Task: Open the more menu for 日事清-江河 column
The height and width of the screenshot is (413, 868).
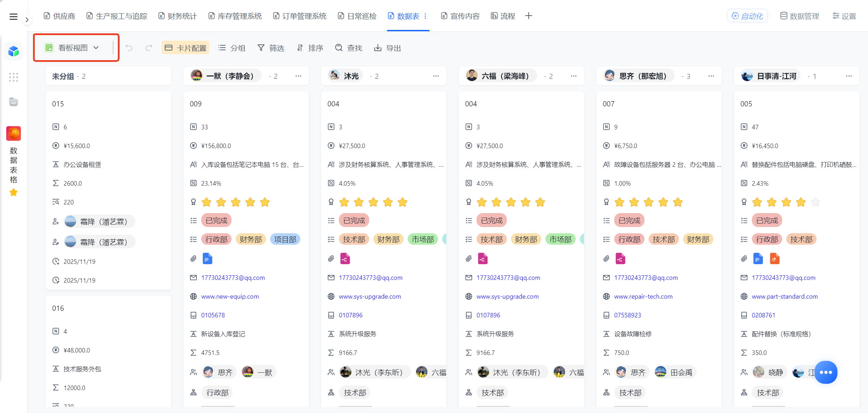Action: [849, 76]
